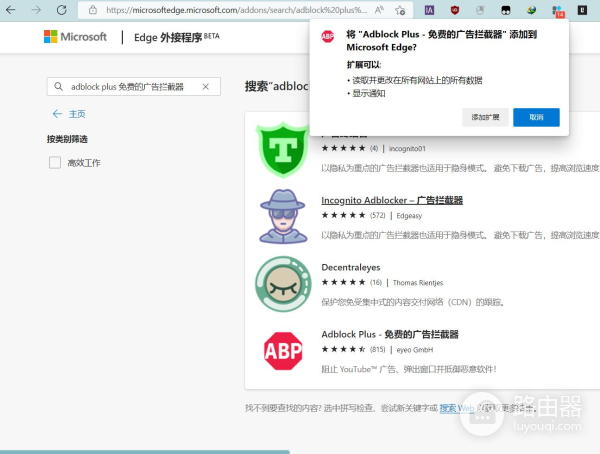
Task: Click the ABP icon in the permission dialog
Action: 328,36
